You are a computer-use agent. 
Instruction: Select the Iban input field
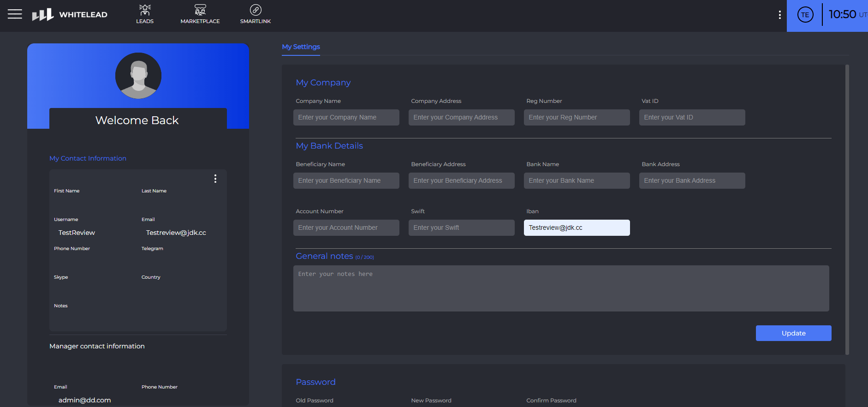click(577, 227)
